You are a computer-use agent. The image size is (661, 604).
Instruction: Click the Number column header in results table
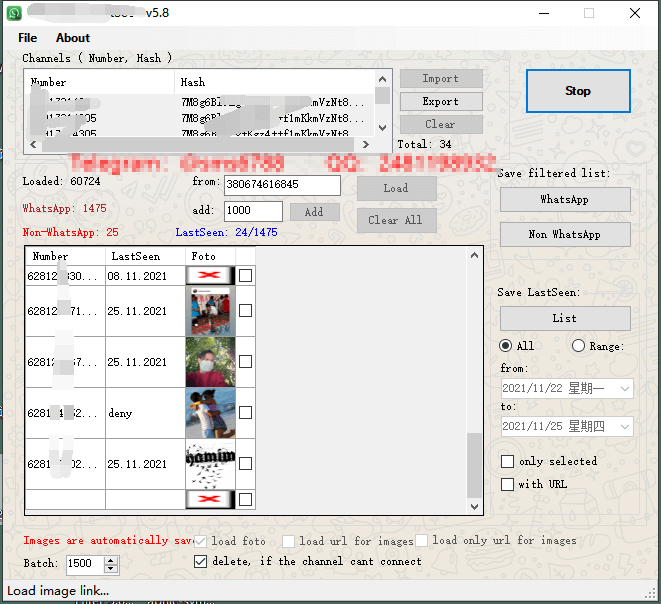click(65, 256)
